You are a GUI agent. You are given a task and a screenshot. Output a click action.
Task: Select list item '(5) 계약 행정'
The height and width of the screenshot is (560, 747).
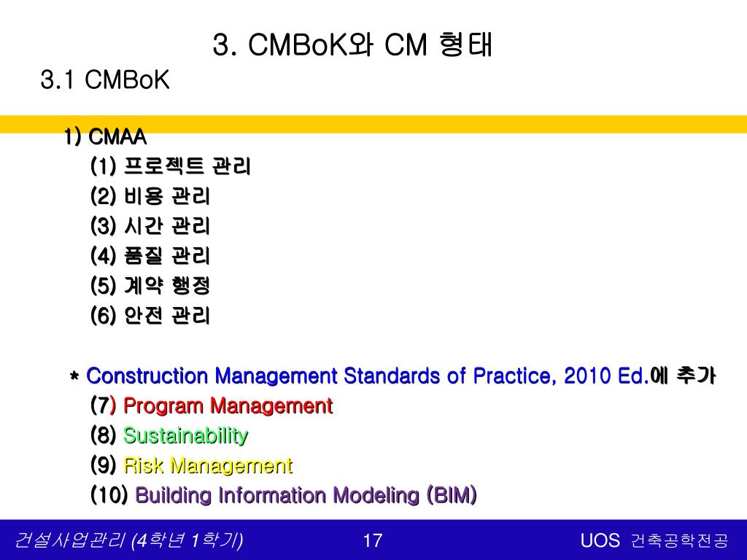pos(150,286)
